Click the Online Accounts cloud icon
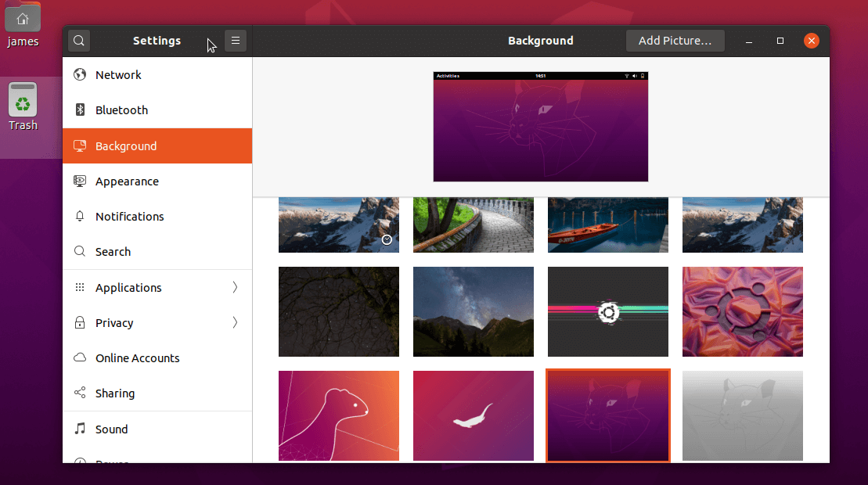The width and height of the screenshot is (868, 485). click(80, 357)
